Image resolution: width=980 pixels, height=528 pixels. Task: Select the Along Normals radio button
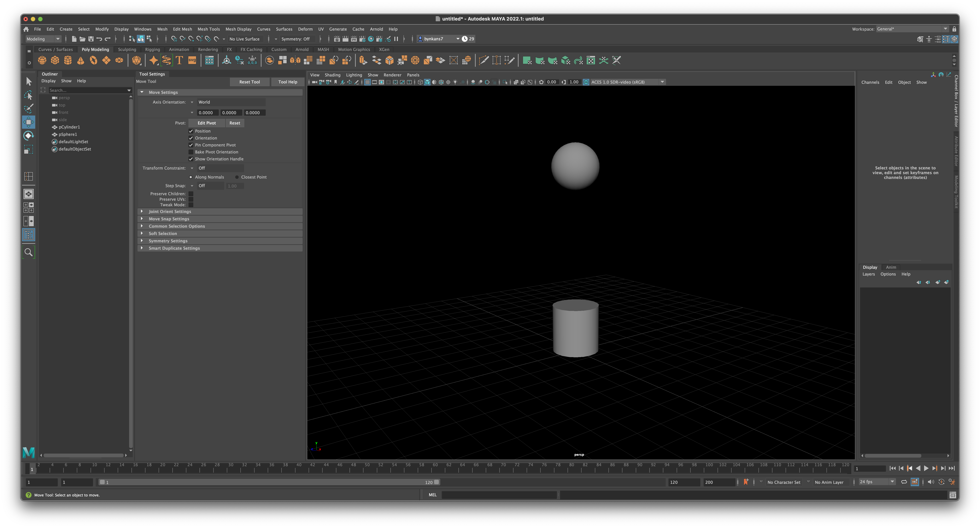click(x=191, y=177)
